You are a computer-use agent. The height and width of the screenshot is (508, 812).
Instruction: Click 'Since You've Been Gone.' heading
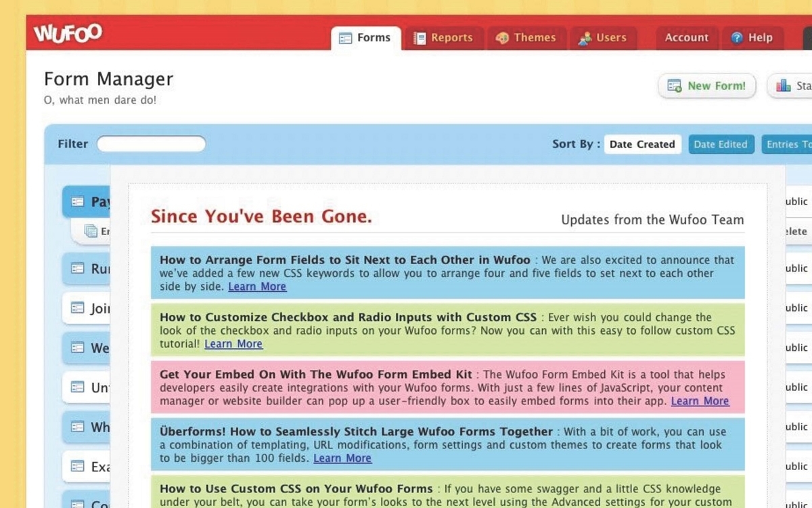click(261, 217)
